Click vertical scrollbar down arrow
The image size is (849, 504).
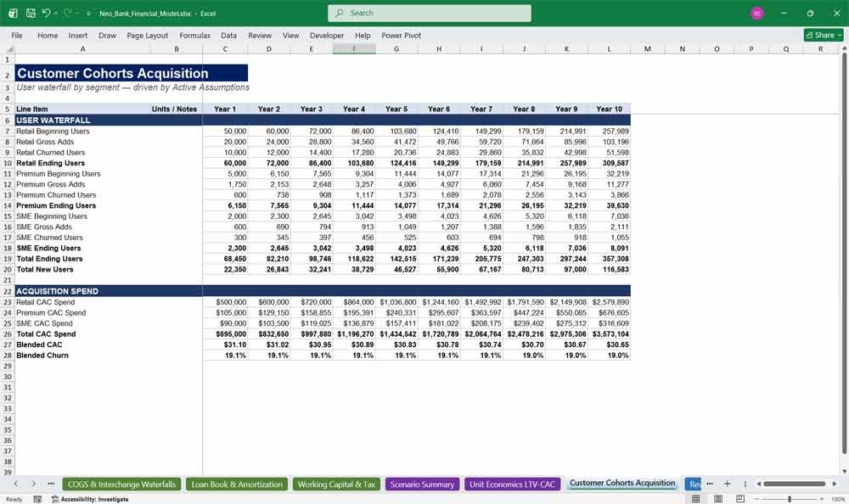[x=844, y=472]
